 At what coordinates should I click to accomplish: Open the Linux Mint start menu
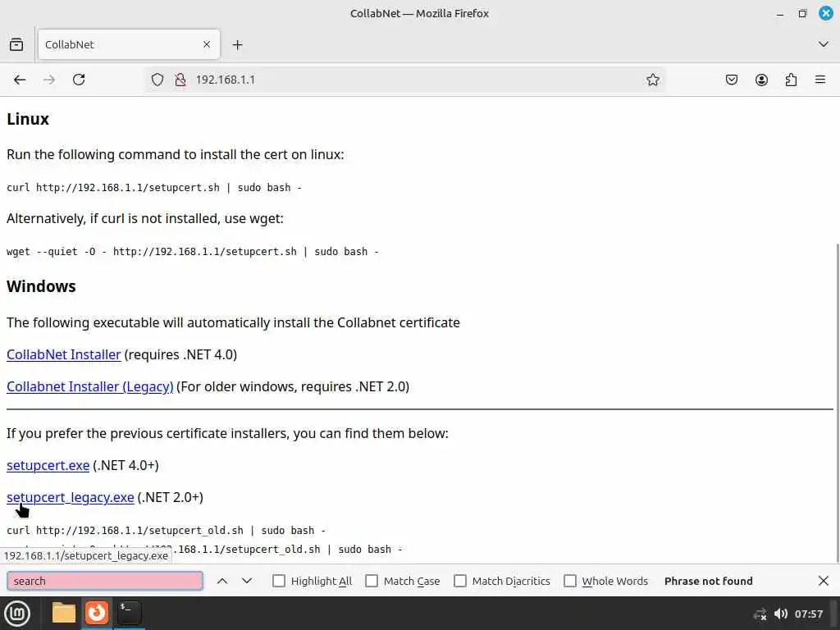pyautogui.click(x=17, y=614)
